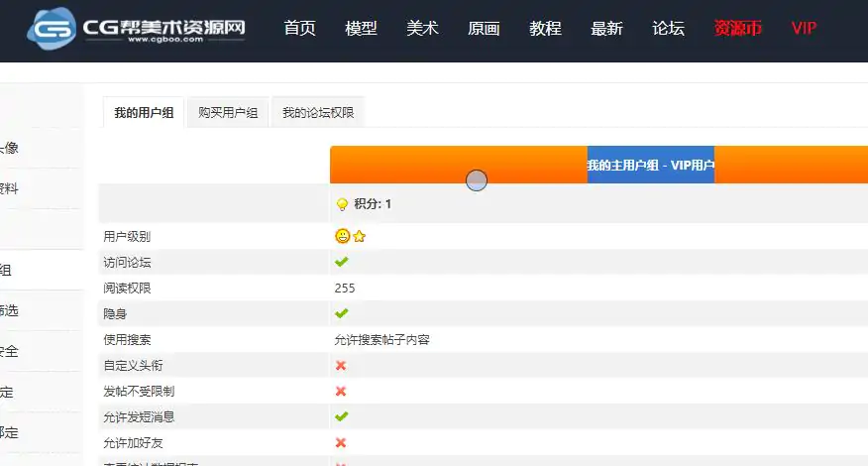This screenshot has height=466, width=868.
Task: Click the 用户级别 row label
Action: (127, 237)
